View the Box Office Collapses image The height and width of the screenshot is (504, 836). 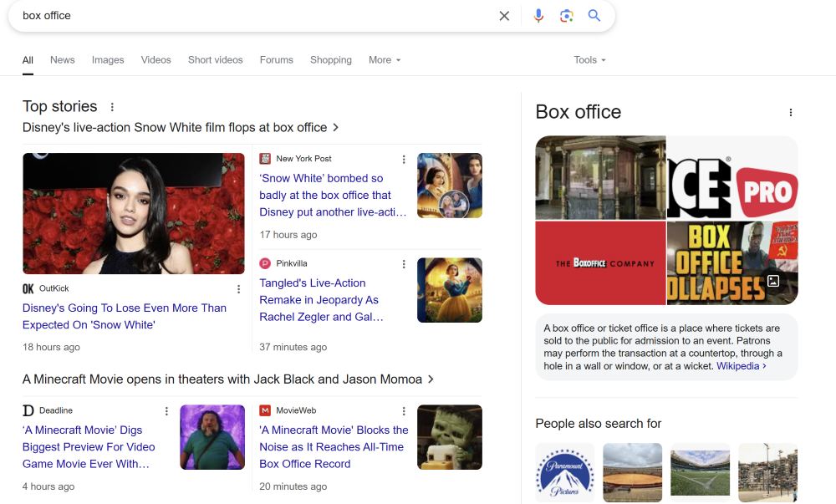coord(732,263)
